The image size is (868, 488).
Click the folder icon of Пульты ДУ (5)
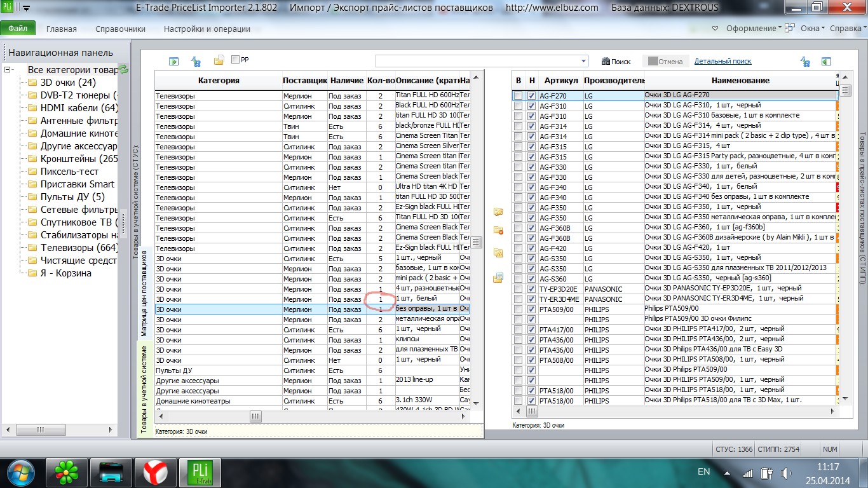tap(32, 197)
